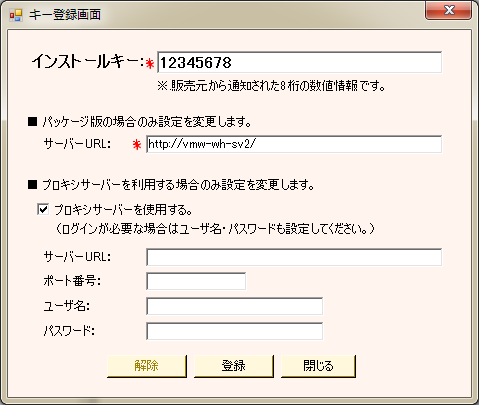The height and width of the screenshot is (405, 479).
Task: Click the ログインが必要な場合 hint text
Action: point(215,229)
